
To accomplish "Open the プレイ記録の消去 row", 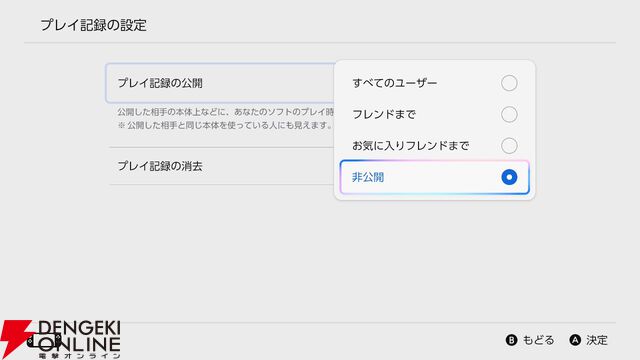I will tap(222, 166).
